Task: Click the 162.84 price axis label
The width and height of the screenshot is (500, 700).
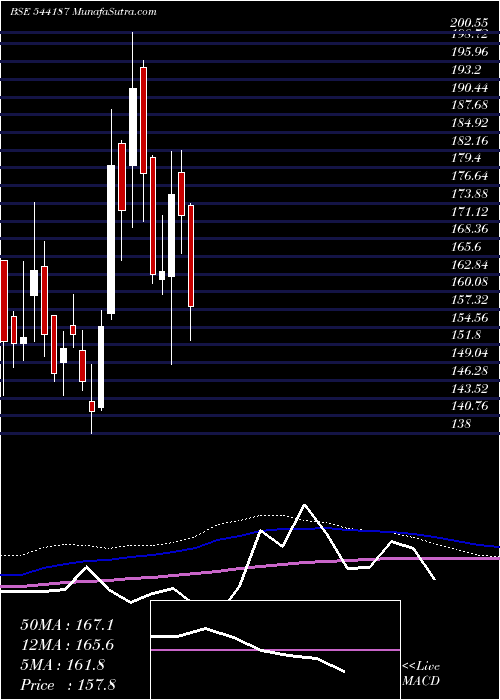Action: point(469,265)
